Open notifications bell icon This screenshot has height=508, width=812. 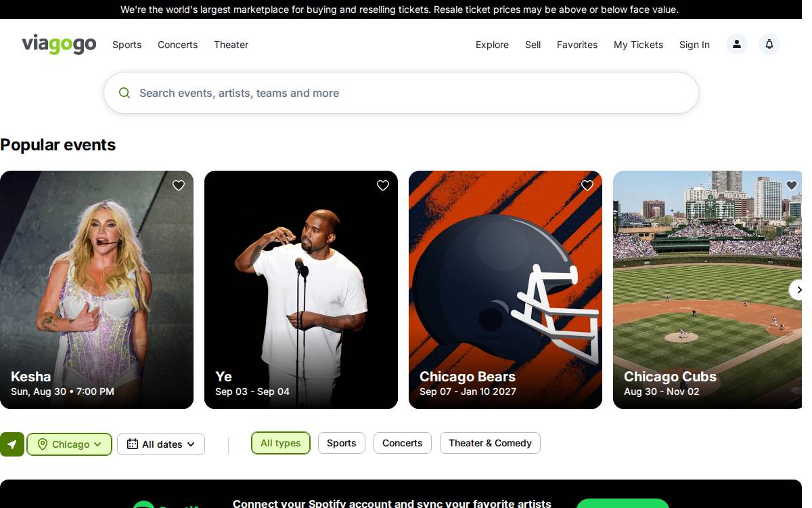point(769,44)
